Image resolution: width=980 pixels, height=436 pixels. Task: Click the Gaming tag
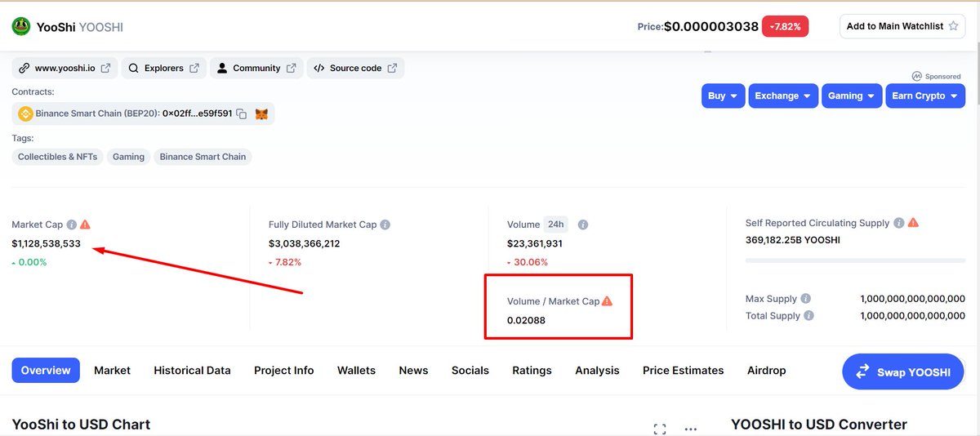coord(128,157)
